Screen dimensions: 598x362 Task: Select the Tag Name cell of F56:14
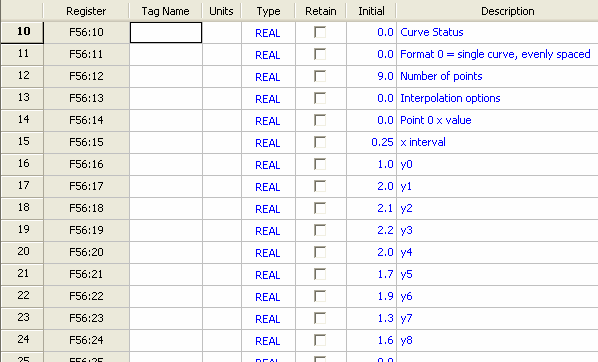(166, 120)
